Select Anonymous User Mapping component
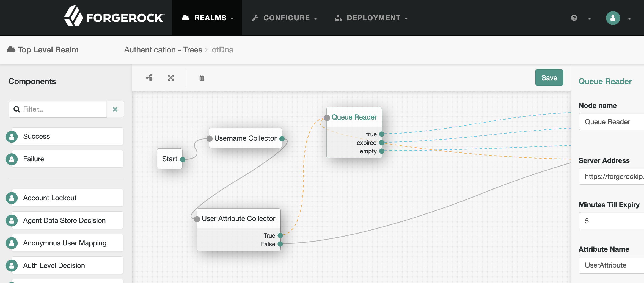Viewport: 644px width, 283px height. 67,243
